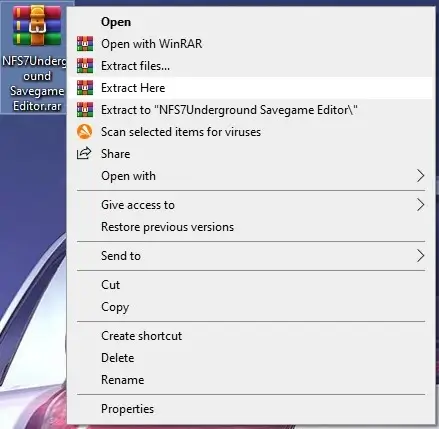Choose Open from the context menu
Image resolution: width=439 pixels, height=429 pixels.
[x=250, y=22]
